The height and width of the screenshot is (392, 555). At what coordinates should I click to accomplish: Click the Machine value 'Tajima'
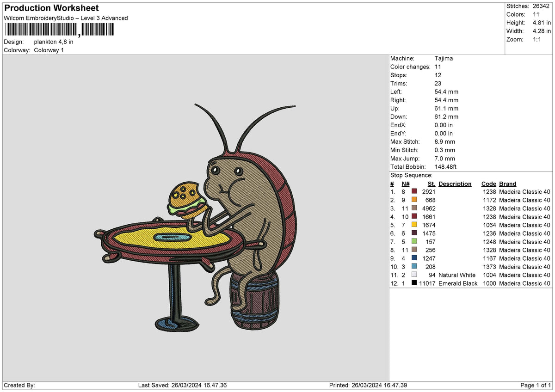pyautogui.click(x=444, y=58)
